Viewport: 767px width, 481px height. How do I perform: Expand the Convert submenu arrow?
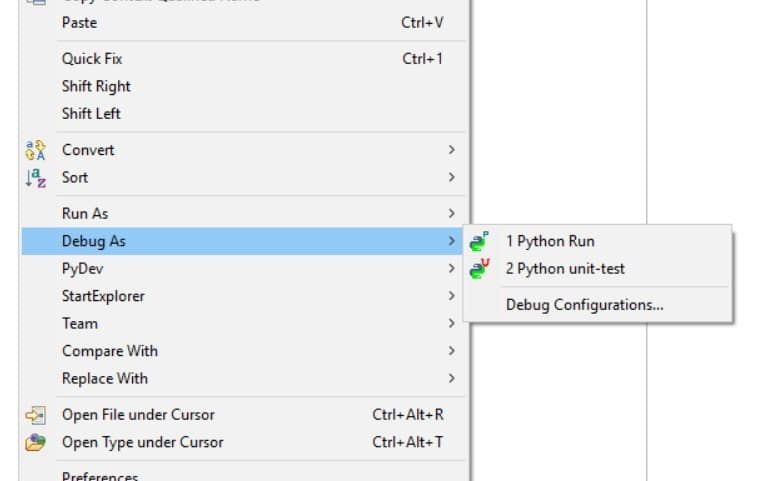[x=451, y=150]
